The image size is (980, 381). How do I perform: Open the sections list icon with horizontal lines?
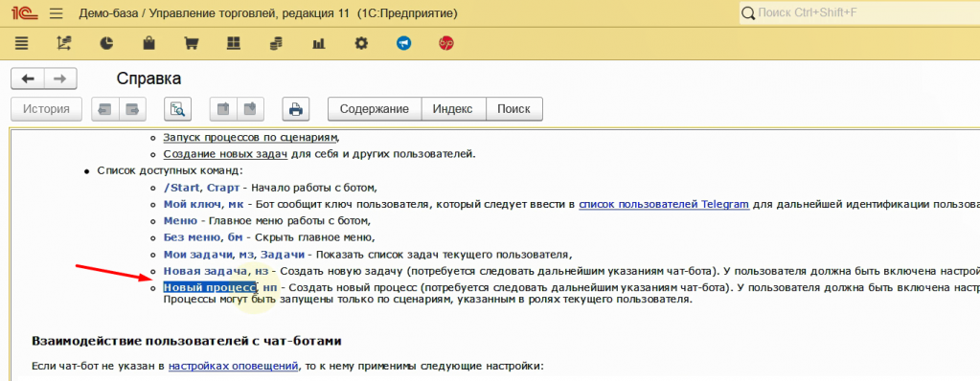22,44
